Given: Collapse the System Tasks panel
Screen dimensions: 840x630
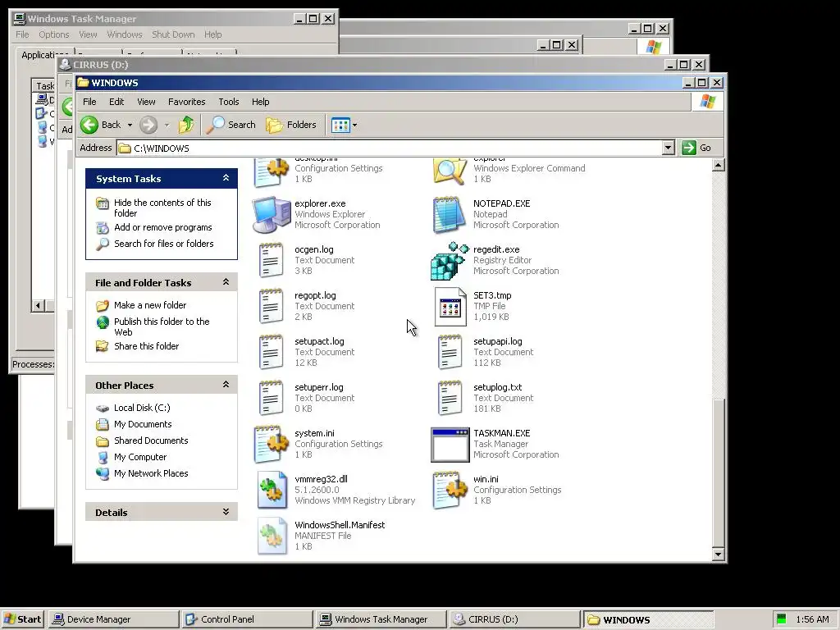Looking at the screenshot, I should 226,178.
